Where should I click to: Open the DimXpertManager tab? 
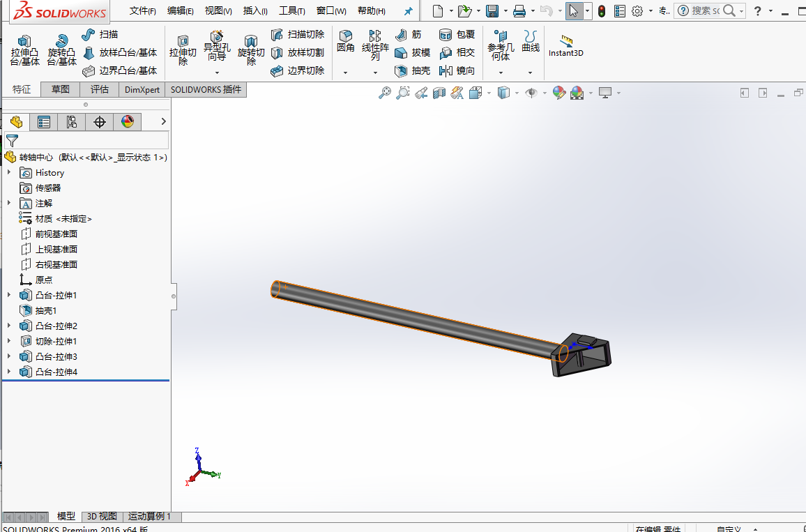tap(99, 122)
